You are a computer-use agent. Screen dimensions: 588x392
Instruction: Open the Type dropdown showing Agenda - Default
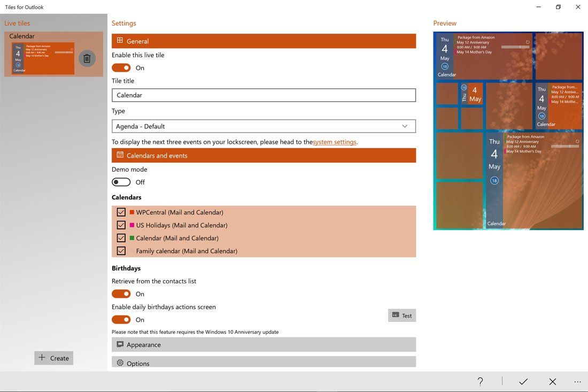[264, 126]
